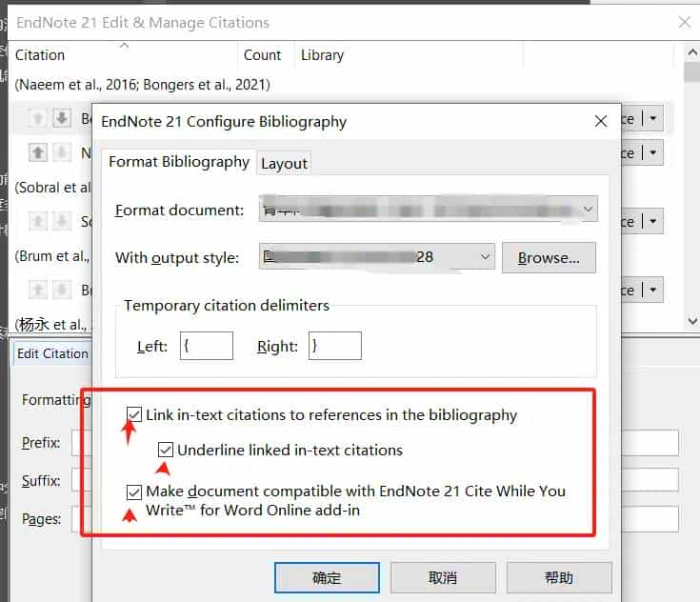
Task: Select the Brum et al. citation group
Action: pyautogui.click(x=52, y=256)
